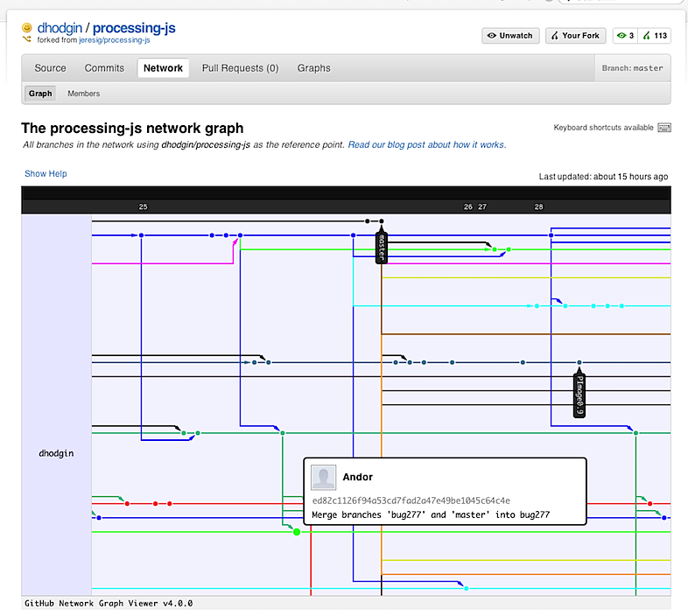The width and height of the screenshot is (688, 616).
Task: Click the yellow smiley avatar icon
Action: 27,28
